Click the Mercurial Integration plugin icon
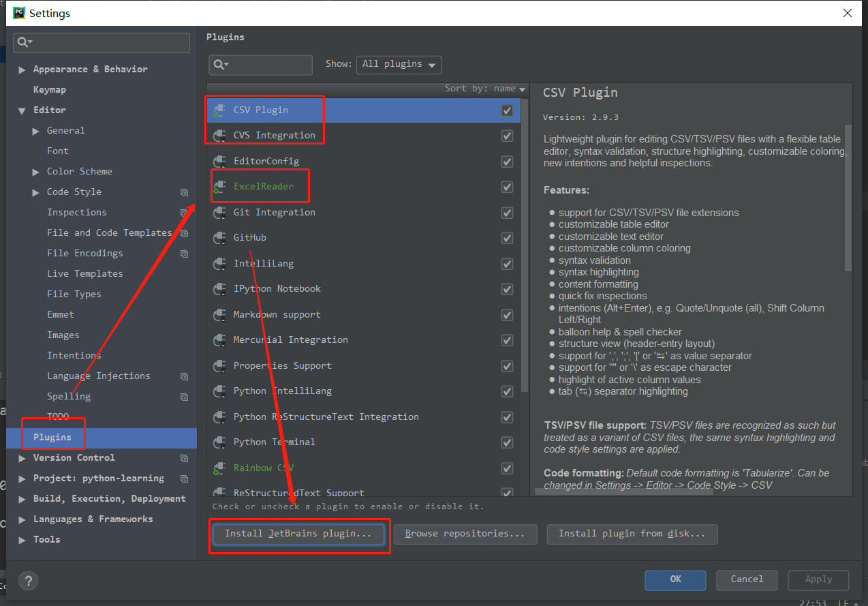The height and width of the screenshot is (606, 868). 219,340
